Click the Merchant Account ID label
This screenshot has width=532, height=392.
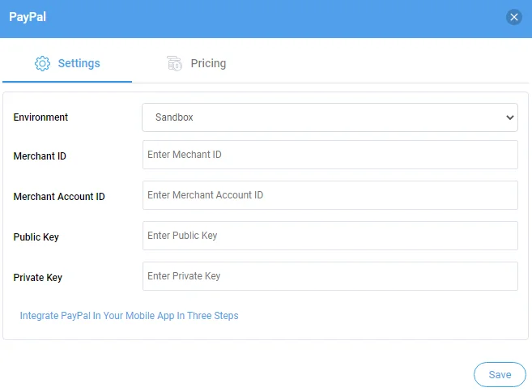pyautogui.click(x=59, y=197)
